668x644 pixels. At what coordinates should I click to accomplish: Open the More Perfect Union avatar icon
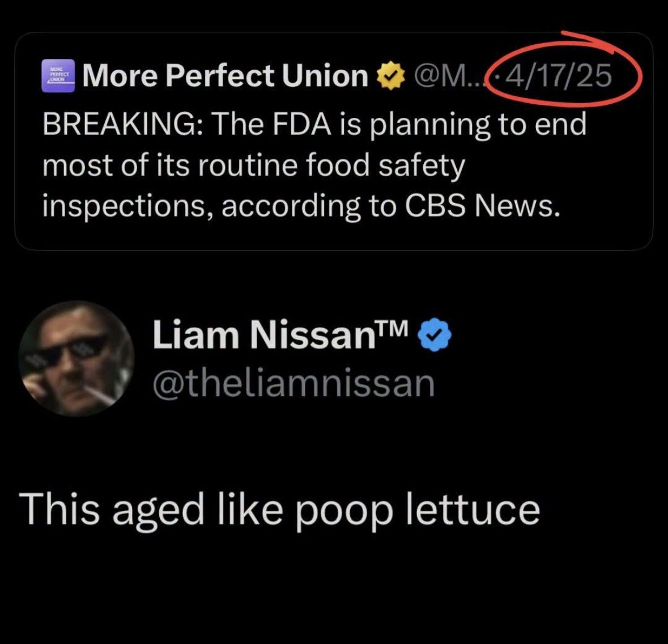(58, 76)
